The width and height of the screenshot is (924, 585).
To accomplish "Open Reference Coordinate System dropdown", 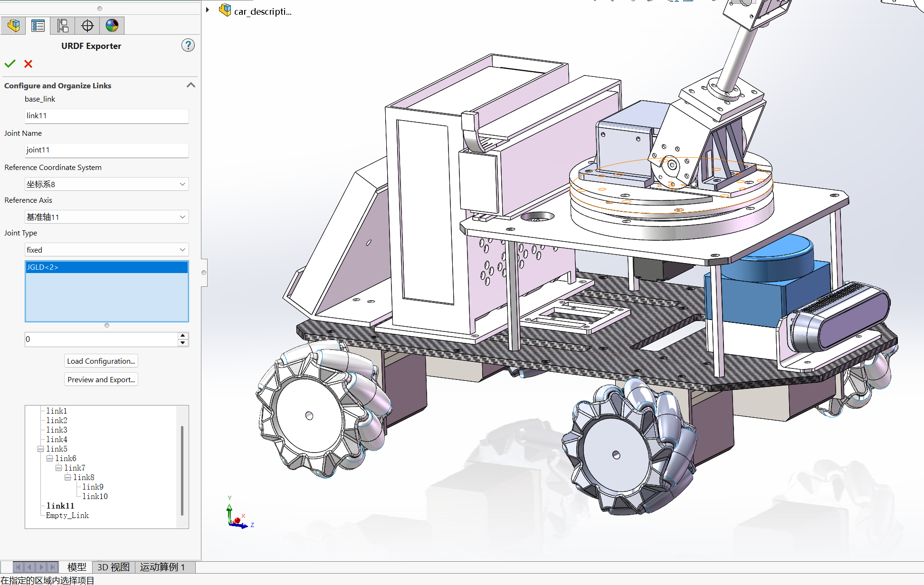I will pyautogui.click(x=106, y=184).
